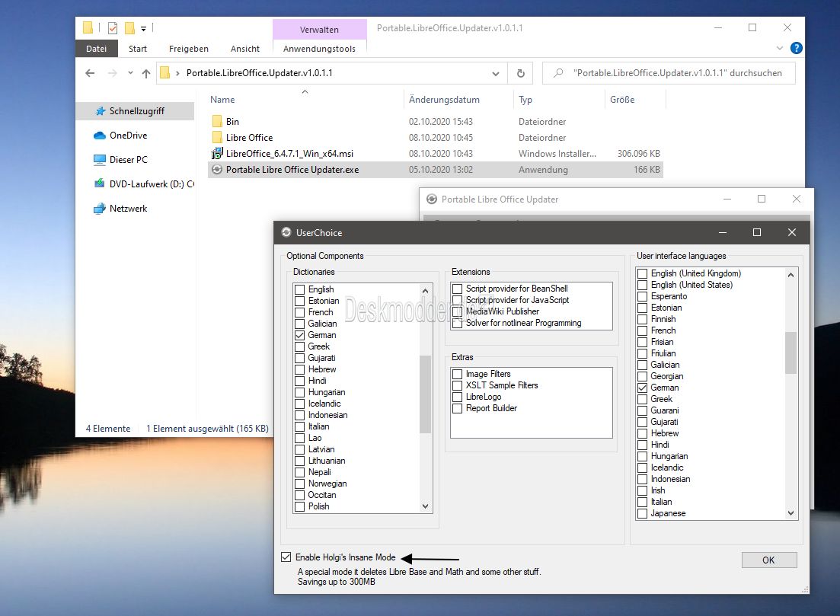Image resolution: width=840 pixels, height=616 pixels.
Task: Open Dieser PC in the navigation pane
Action: pyautogui.click(x=128, y=160)
